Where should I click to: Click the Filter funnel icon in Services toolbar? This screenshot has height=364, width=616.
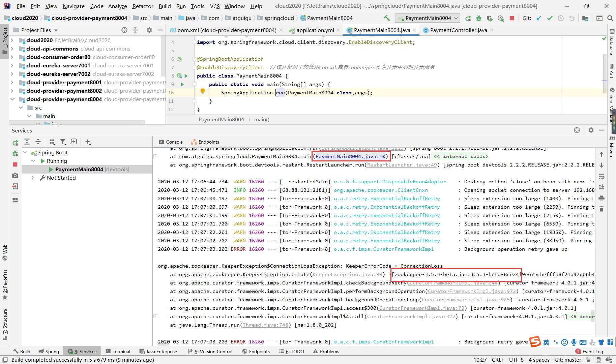click(x=63, y=142)
